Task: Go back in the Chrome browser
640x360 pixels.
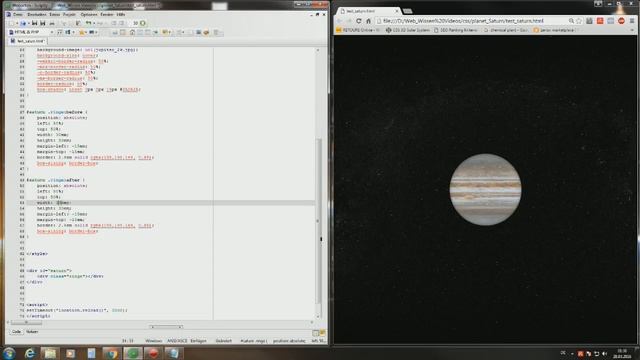Action: pyautogui.click(x=340, y=21)
